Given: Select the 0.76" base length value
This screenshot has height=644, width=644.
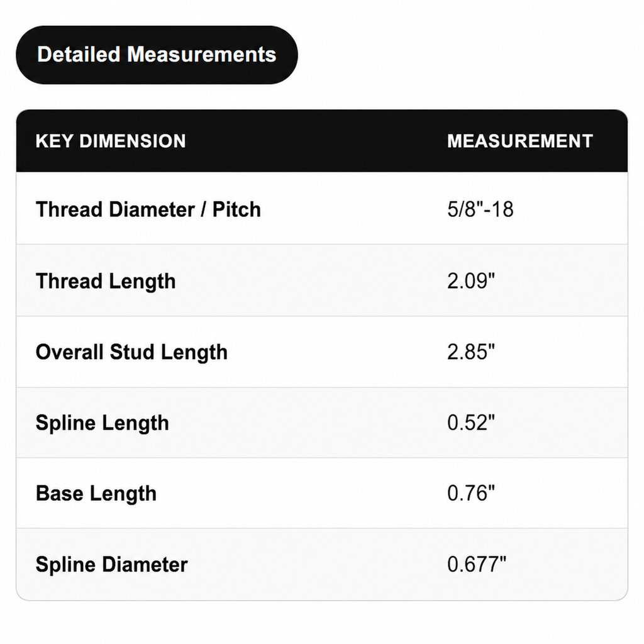Looking at the screenshot, I should [x=470, y=493].
